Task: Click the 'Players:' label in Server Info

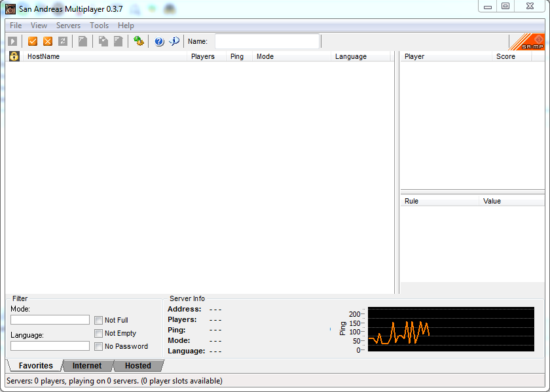Action: click(x=182, y=320)
